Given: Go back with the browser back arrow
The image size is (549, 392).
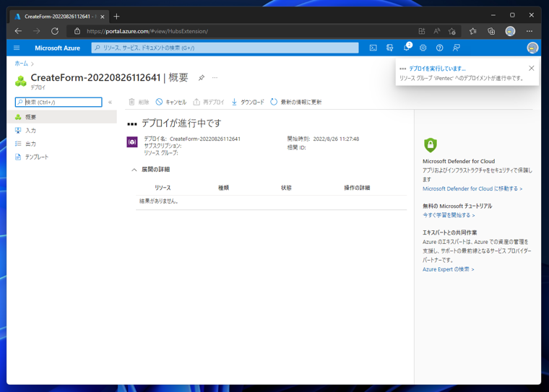Looking at the screenshot, I should click(18, 31).
